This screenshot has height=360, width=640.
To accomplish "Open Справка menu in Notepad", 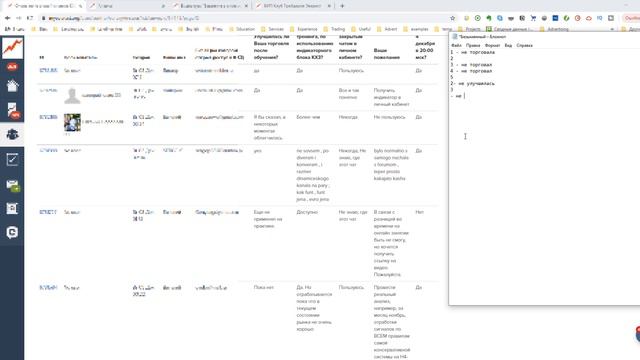I will click(x=524, y=45).
